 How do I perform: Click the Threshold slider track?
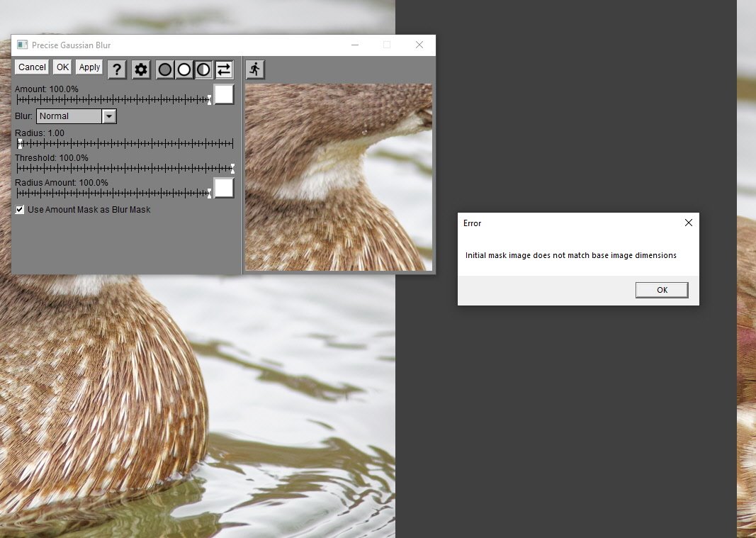point(125,169)
